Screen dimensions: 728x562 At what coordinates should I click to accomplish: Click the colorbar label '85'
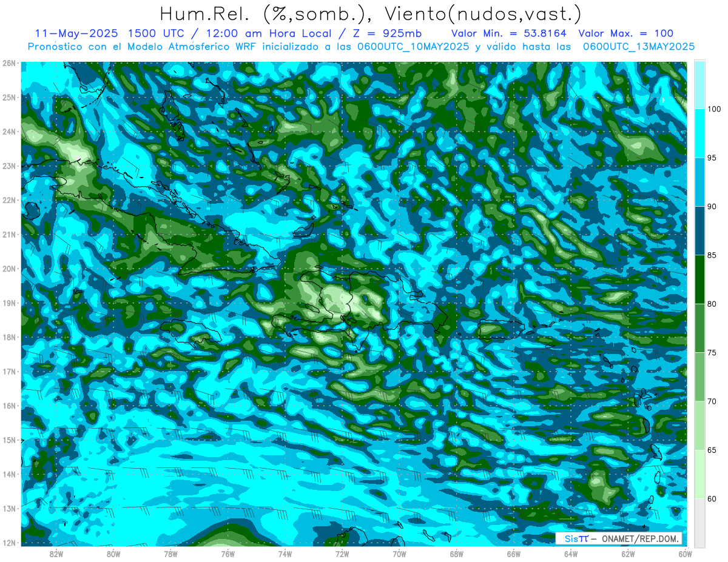(x=712, y=255)
